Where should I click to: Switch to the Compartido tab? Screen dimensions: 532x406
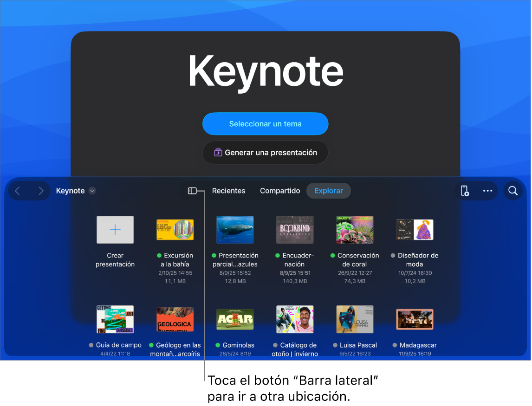click(x=280, y=191)
